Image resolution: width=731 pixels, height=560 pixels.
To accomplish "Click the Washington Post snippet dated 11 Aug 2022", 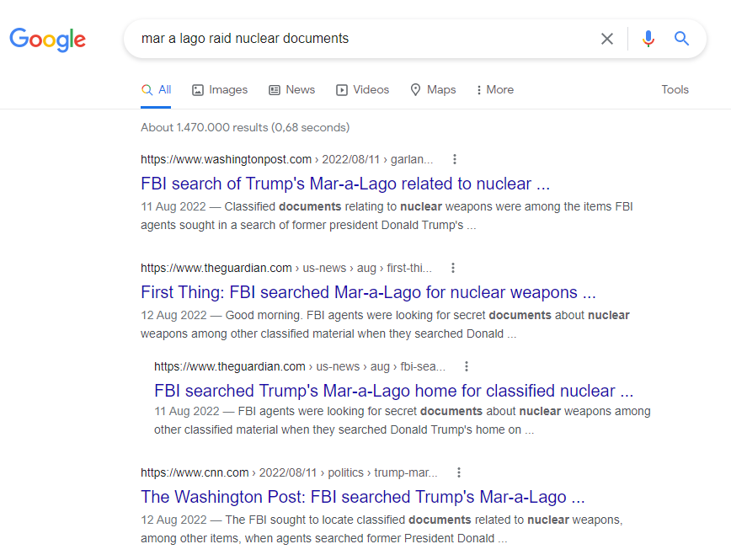I will tap(387, 216).
